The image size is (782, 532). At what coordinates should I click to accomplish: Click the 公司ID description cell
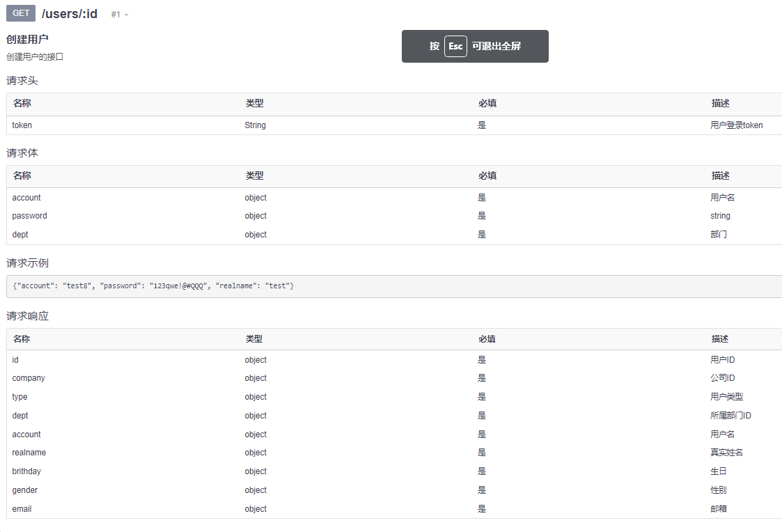722,378
